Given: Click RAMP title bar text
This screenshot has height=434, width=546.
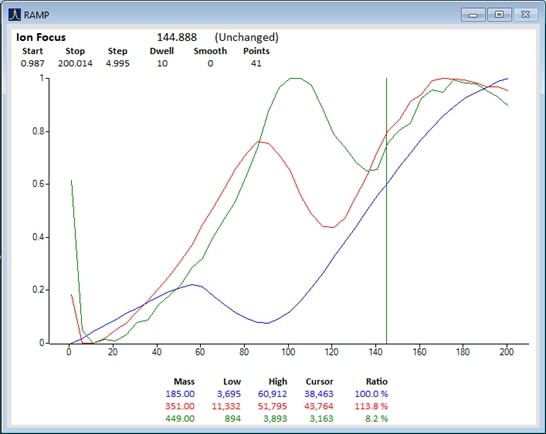Looking at the screenshot, I should click(36, 15).
